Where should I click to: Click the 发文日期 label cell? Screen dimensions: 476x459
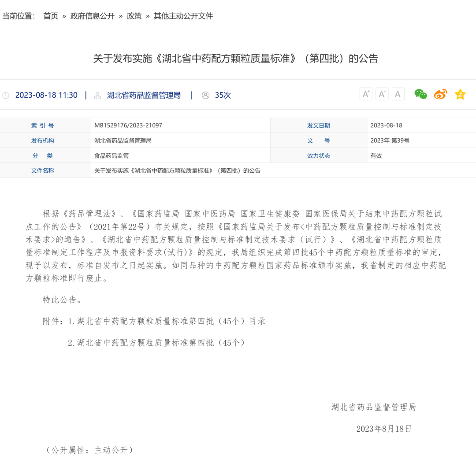[x=319, y=125]
